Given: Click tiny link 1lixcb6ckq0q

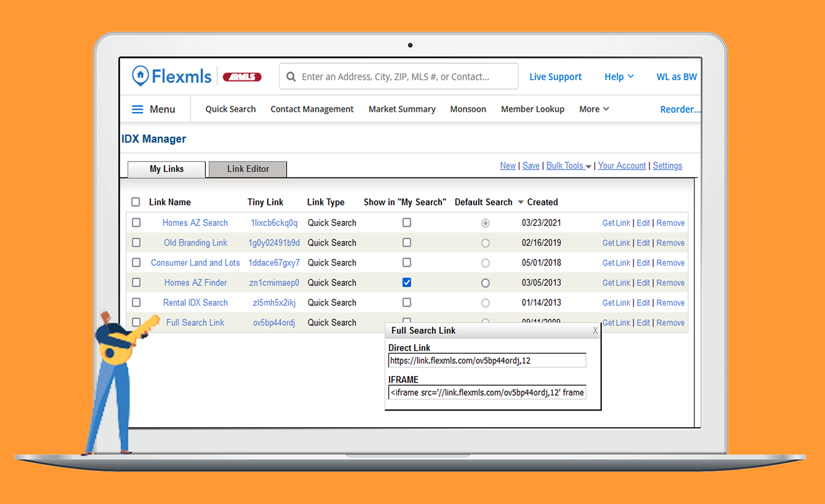Looking at the screenshot, I should (274, 223).
